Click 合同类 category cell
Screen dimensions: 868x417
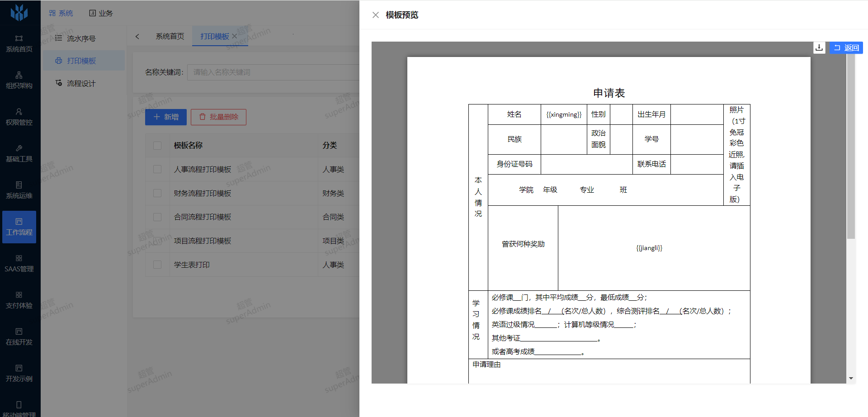(333, 217)
